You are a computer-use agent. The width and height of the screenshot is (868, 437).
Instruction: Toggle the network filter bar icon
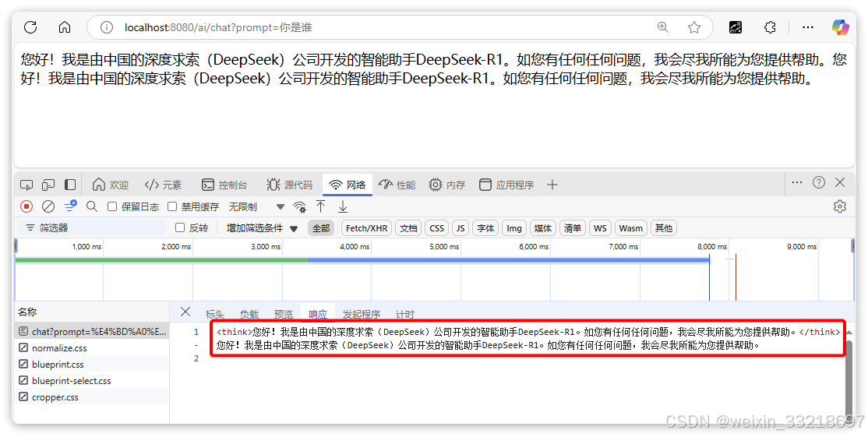point(70,206)
